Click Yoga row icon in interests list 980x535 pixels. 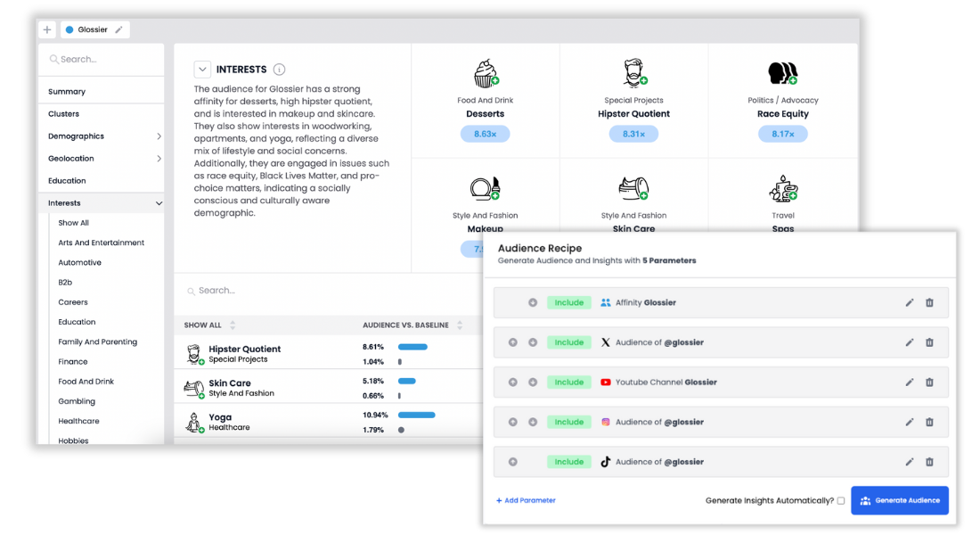tap(193, 423)
